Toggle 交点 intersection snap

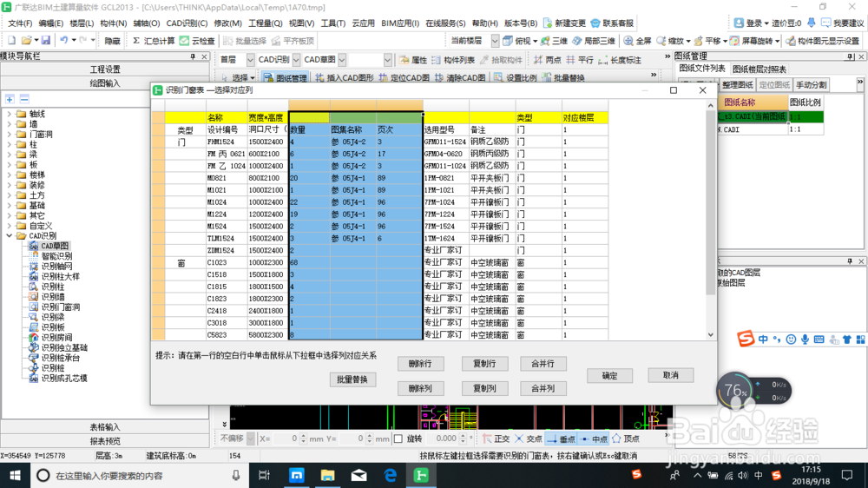(x=528, y=439)
